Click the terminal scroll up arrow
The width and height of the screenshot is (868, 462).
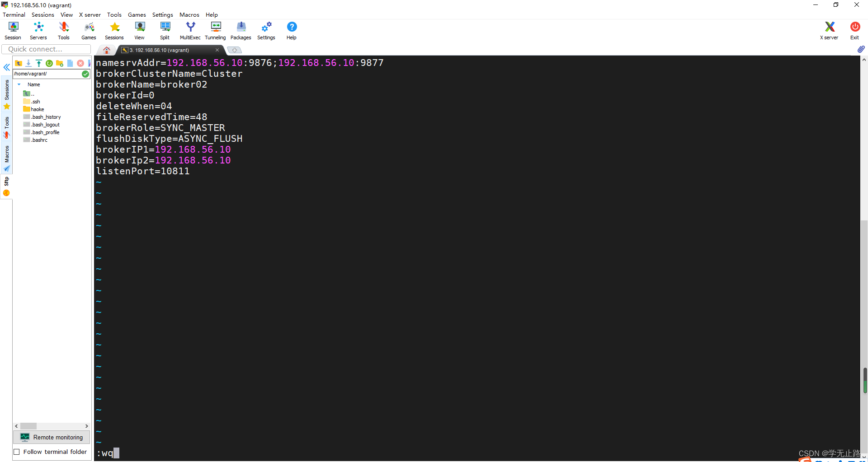pyautogui.click(x=864, y=60)
